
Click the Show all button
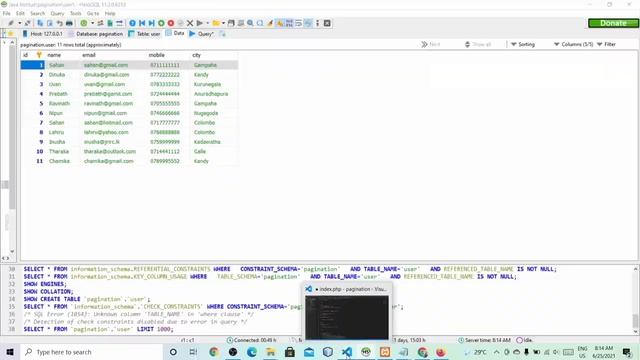tap(478, 44)
